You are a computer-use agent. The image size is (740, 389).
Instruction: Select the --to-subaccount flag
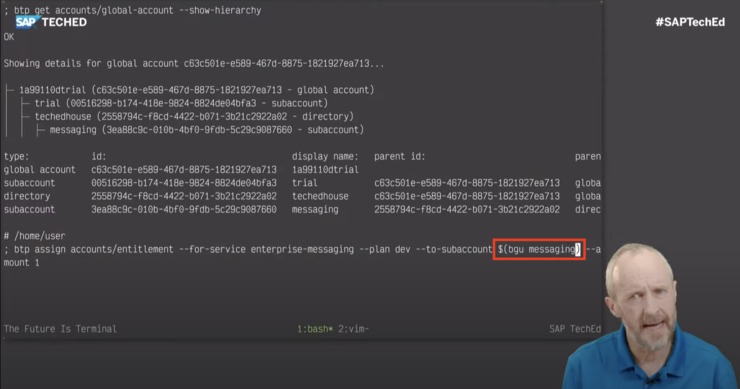click(454, 249)
